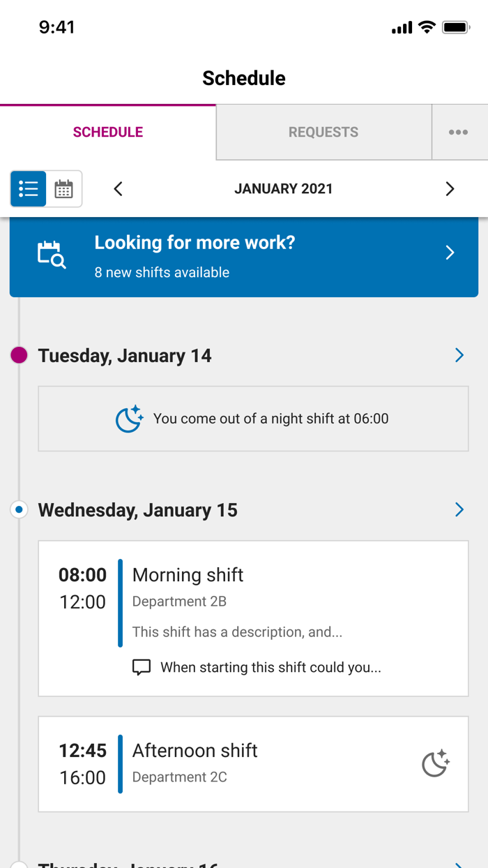Navigate to next month with the right chevron

point(450,188)
